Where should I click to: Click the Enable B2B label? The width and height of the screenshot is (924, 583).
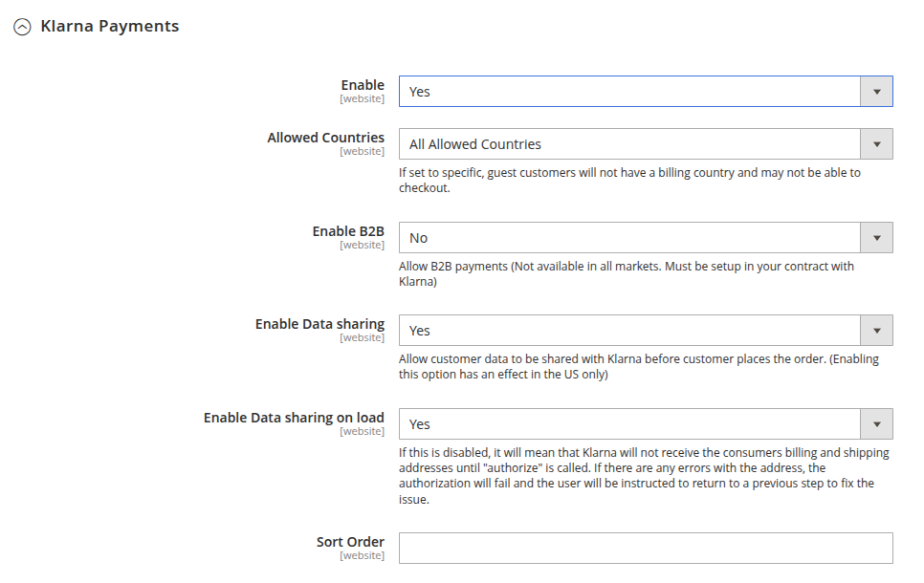(348, 231)
